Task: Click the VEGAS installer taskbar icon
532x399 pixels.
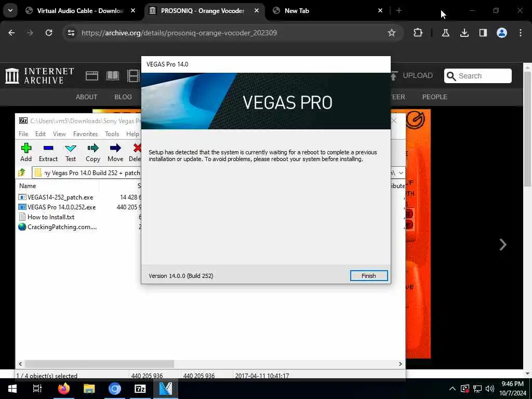Action: tap(166, 389)
